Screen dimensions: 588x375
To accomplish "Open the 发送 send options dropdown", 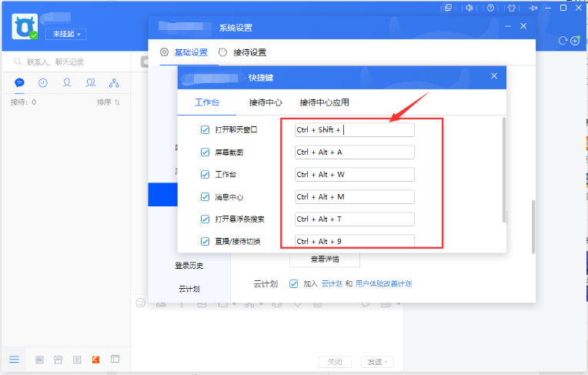I will tap(377, 362).
